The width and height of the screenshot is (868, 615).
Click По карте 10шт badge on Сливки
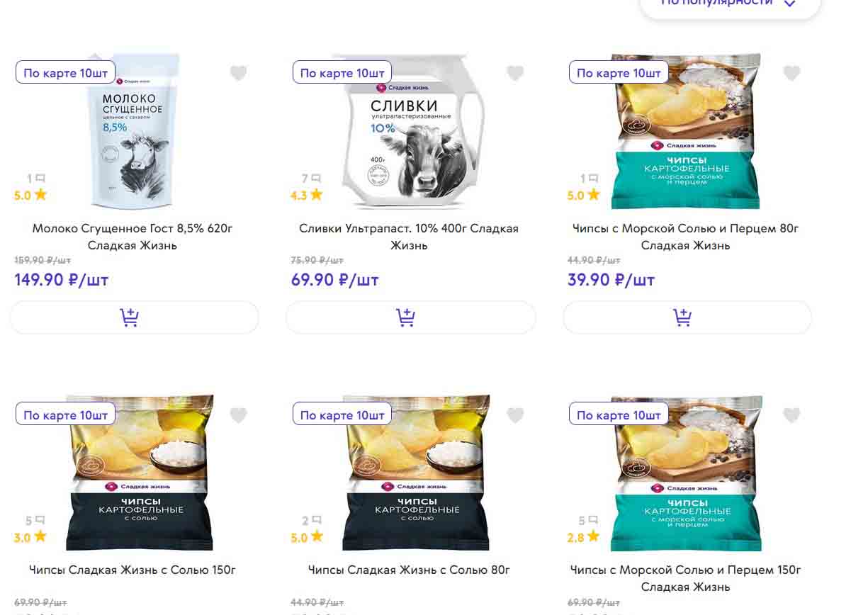(342, 73)
